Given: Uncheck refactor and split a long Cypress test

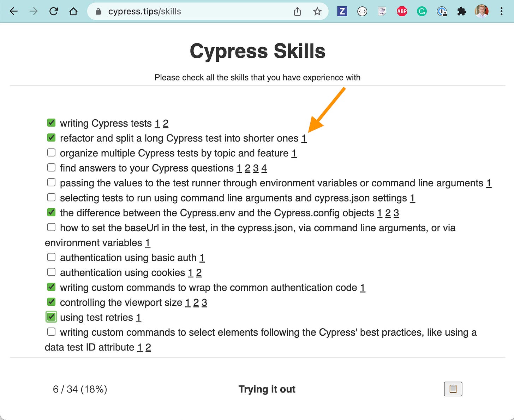Looking at the screenshot, I should tap(51, 137).
